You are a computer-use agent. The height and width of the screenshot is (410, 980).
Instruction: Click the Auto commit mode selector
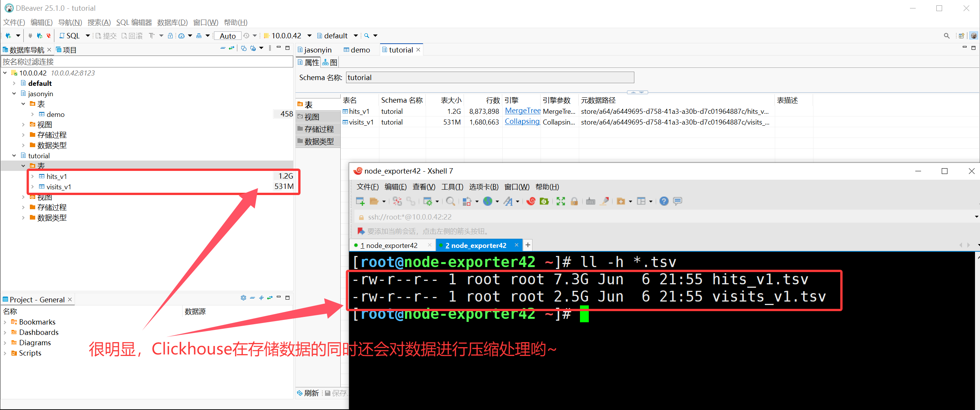228,36
